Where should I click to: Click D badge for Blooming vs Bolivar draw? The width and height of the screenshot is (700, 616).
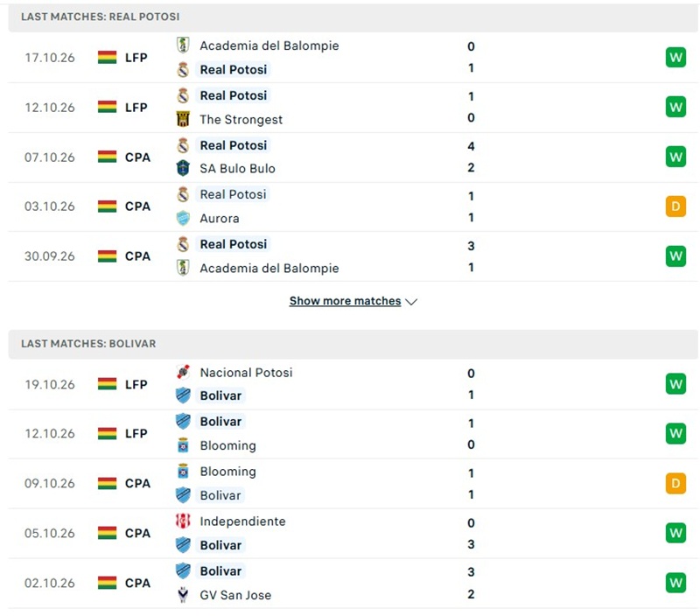[x=675, y=483]
